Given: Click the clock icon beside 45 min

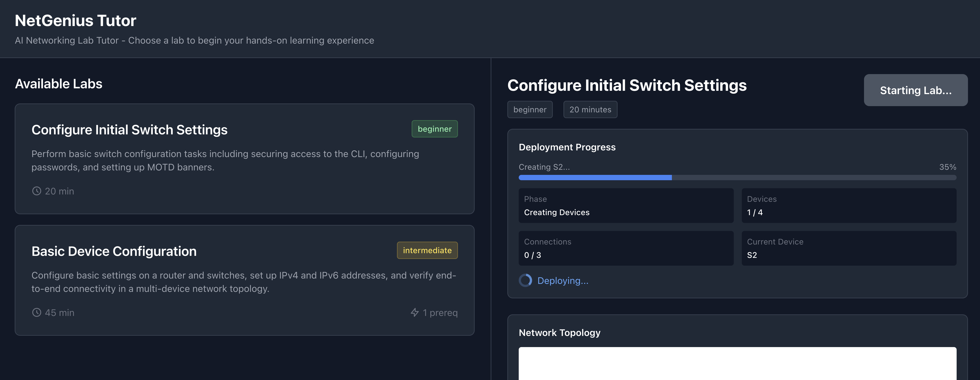Looking at the screenshot, I should 37,313.
